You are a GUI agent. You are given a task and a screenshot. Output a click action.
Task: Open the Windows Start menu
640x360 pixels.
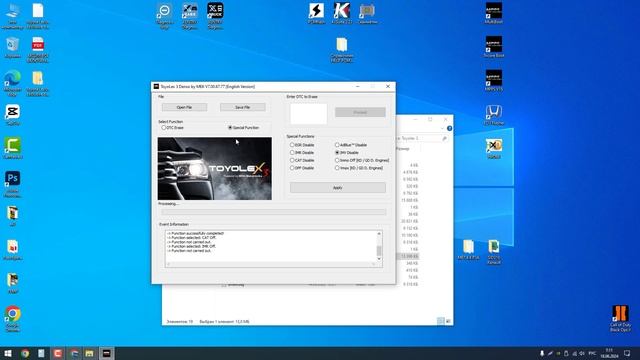tap(8, 353)
